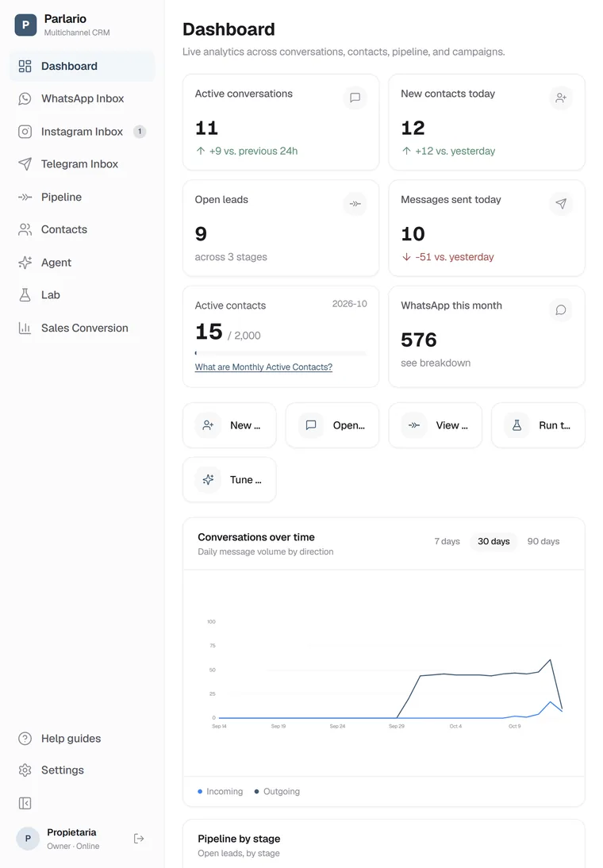This screenshot has width=603, height=868.
Task: Click the send icon on Messages sent today
Action: coord(561,204)
